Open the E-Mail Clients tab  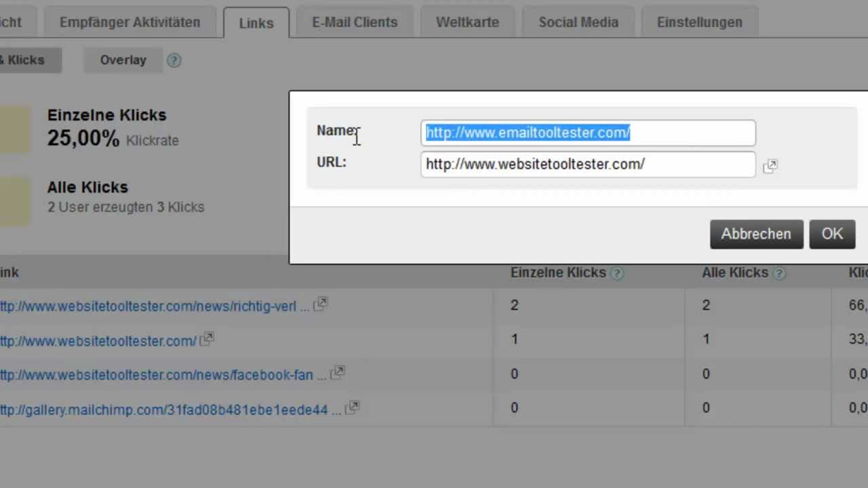tap(355, 22)
